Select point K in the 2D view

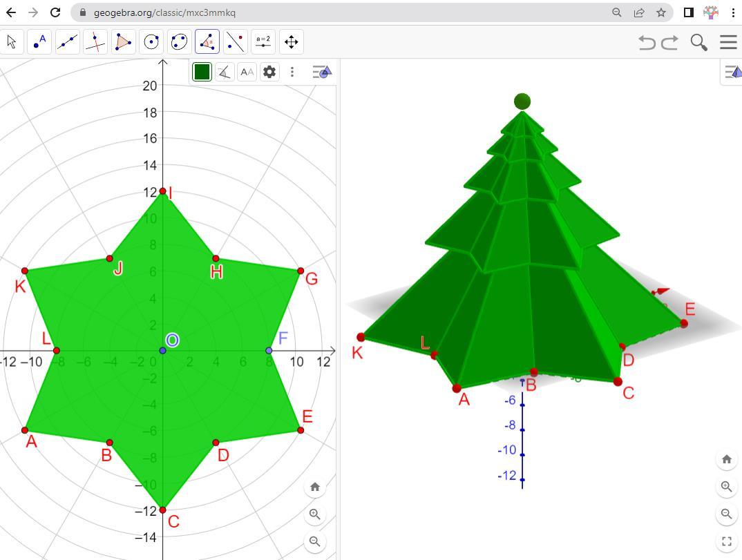tap(25, 271)
